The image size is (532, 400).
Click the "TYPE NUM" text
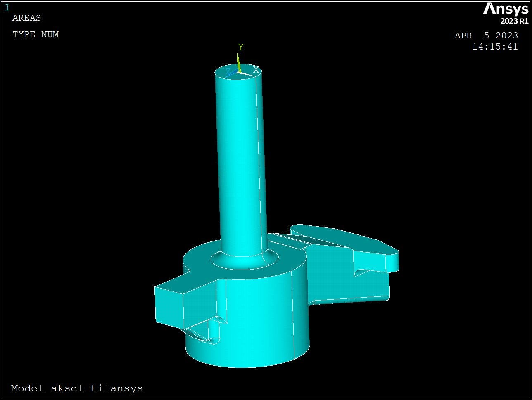(36, 35)
